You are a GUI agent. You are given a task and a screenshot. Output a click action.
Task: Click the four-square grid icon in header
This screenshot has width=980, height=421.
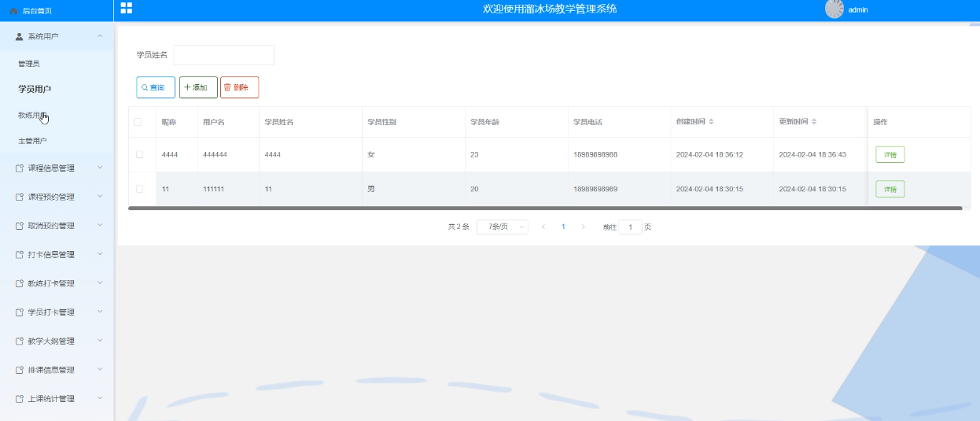tap(126, 8)
